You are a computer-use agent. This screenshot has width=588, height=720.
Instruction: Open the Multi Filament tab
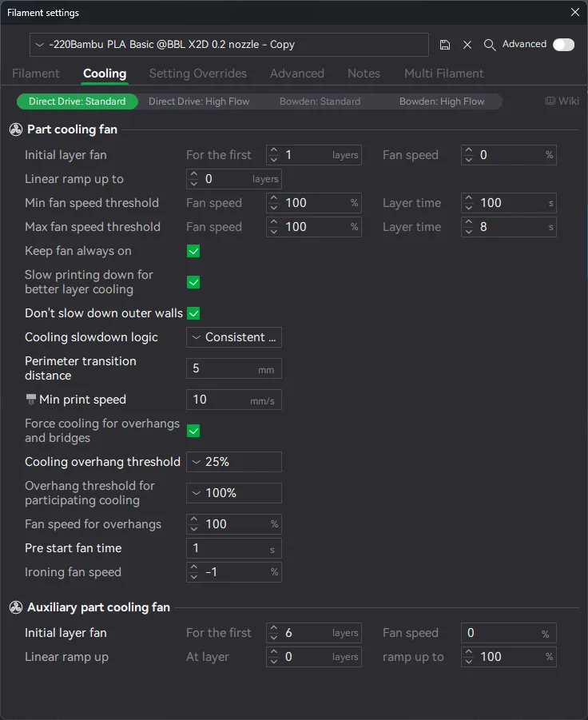coord(444,74)
